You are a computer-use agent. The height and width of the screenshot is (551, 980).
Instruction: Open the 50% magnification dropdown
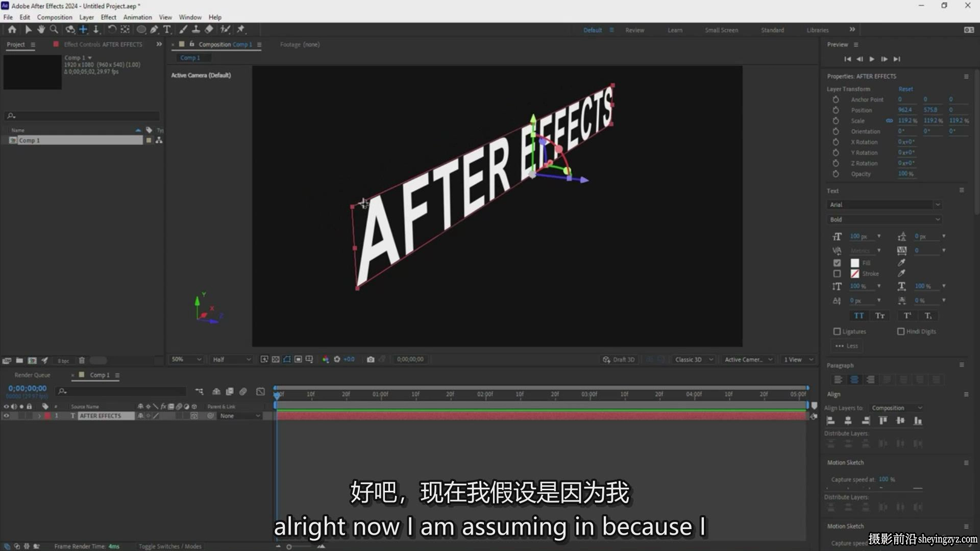click(x=186, y=359)
